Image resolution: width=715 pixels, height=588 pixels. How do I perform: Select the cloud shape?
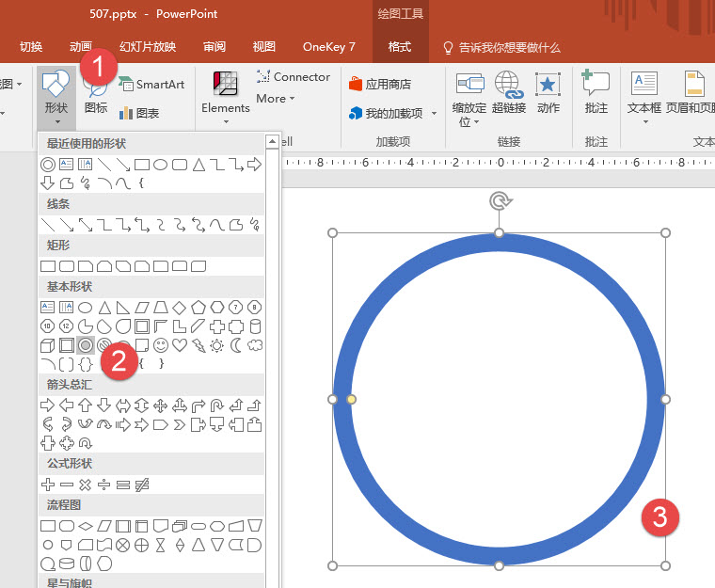click(x=255, y=345)
